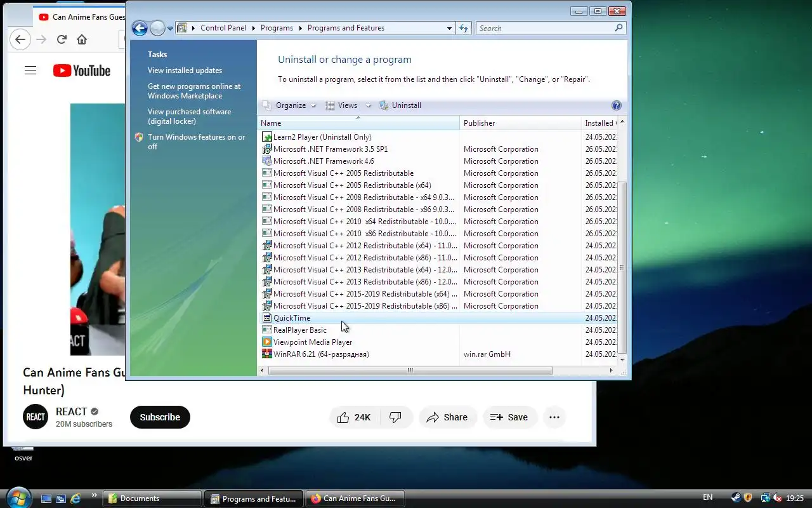Click the Back arrow in Control Panel
The width and height of the screenshot is (812, 508).
pos(140,28)
